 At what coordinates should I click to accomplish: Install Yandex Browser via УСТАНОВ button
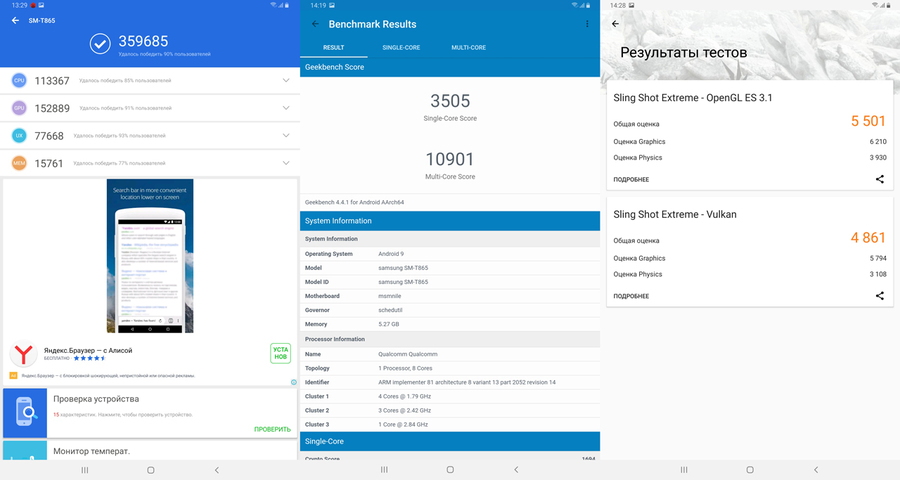click(x=280, y=353)
